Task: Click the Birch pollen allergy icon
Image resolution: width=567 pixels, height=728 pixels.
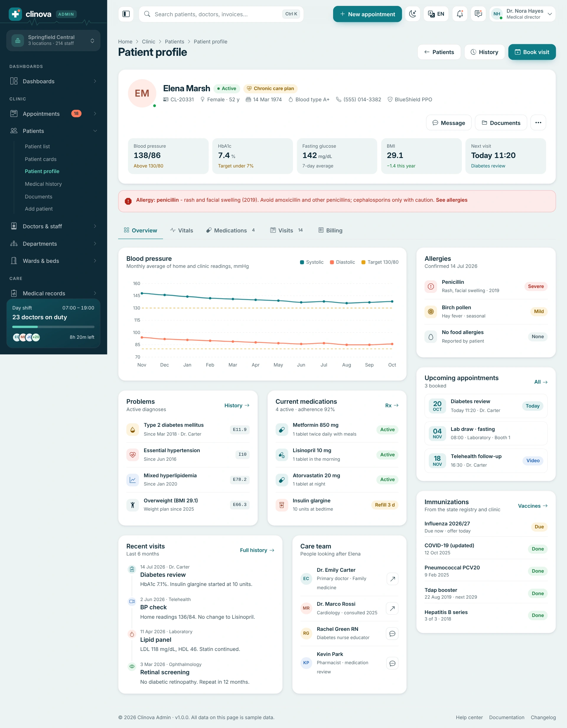Action: point(431,312)
